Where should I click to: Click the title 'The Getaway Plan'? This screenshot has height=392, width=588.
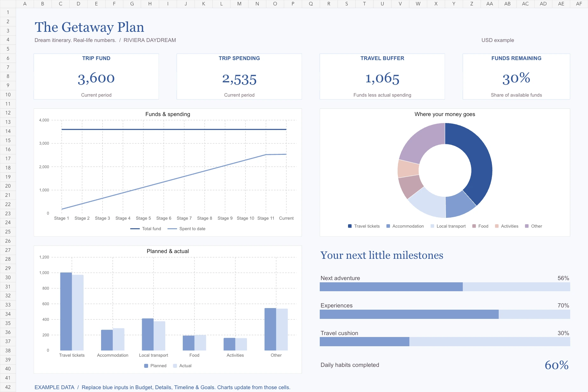(89, 27)
